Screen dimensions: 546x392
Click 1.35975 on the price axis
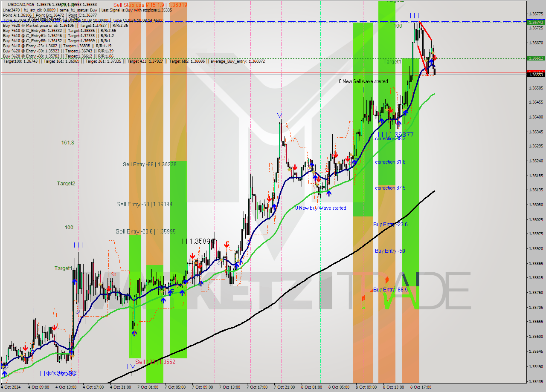(535, 234)
